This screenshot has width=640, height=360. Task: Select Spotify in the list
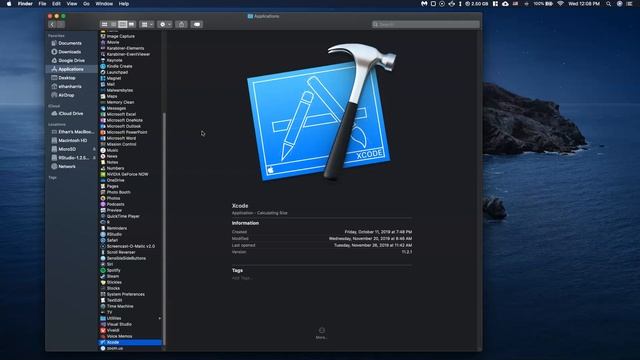pyautogui.click(x=113, y=270)
